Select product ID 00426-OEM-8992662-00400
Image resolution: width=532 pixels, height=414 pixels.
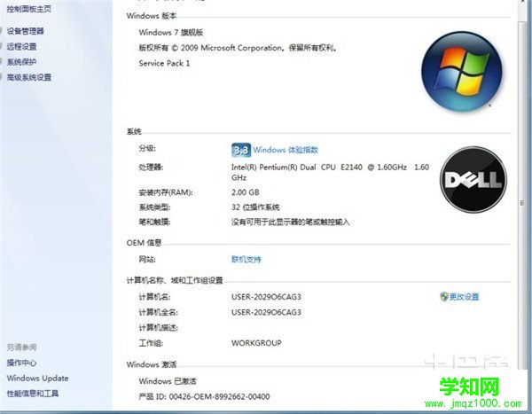point(220,396)
